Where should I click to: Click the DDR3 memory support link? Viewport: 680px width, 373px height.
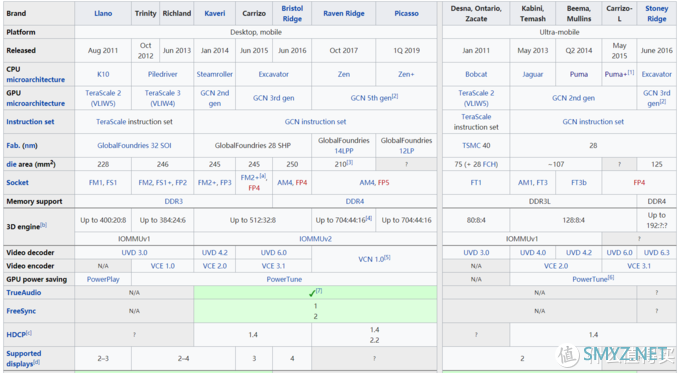click(x=173, y=201)
